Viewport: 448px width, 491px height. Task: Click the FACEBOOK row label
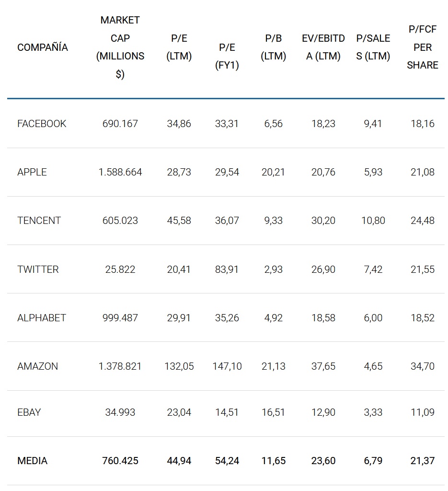(x=42, y=124)
